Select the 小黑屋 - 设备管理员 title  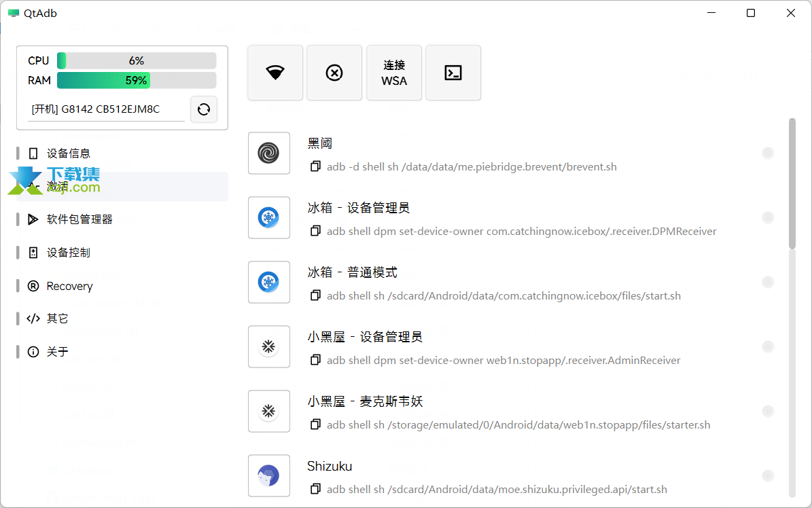coord(365,337)
